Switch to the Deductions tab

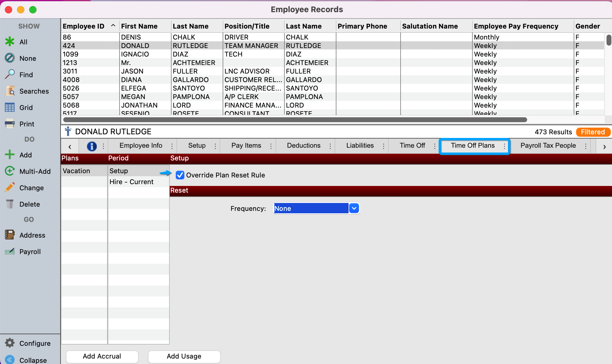[304, 146]
